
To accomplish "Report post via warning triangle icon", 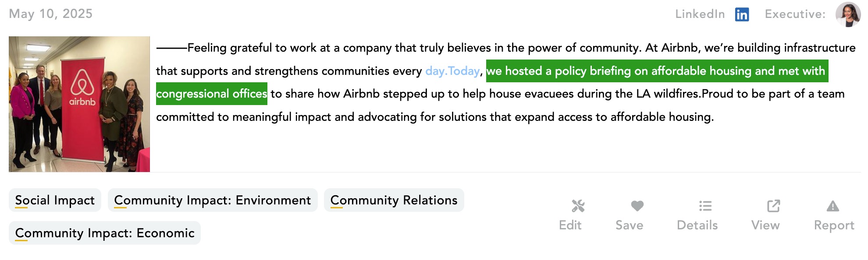I will point(832,206).
